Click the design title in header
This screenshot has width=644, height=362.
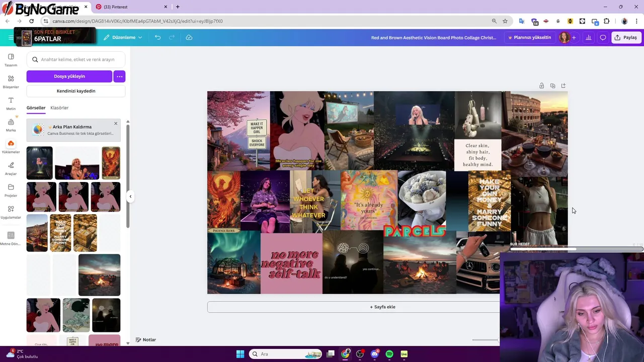(434, 37)
